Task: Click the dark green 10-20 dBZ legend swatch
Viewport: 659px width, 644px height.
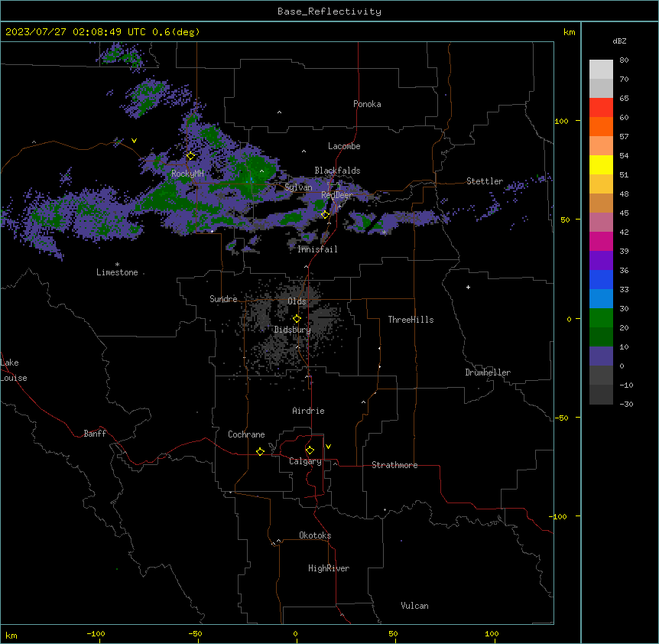Action: (x=601, y=337)
